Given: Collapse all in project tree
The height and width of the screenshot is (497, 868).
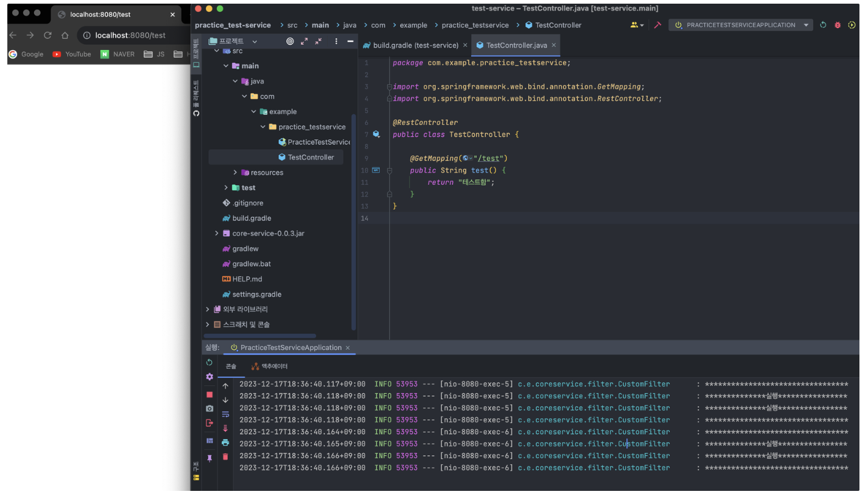Looking at the screenshot, I should coord(318,41).
